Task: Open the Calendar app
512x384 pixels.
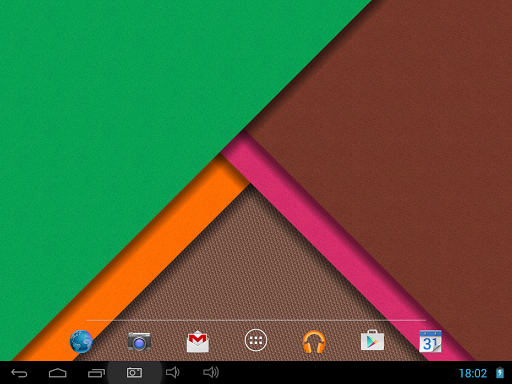Action: [x=430, y=341]
